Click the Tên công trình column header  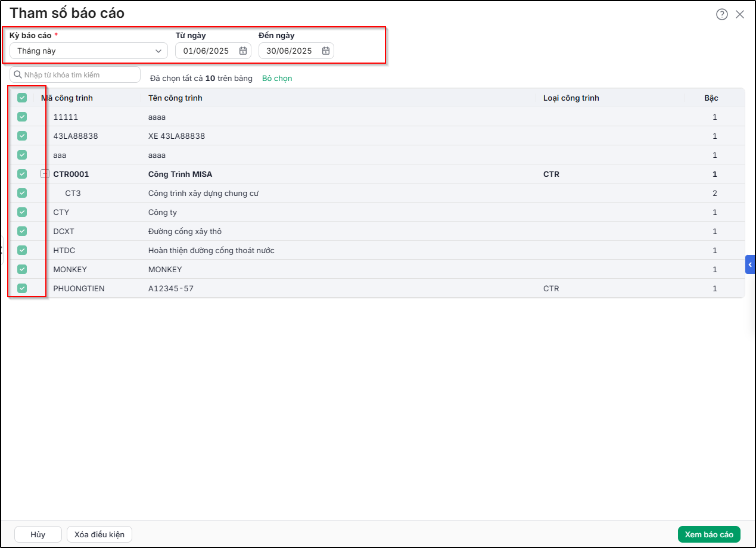click(x=175, y=98)
